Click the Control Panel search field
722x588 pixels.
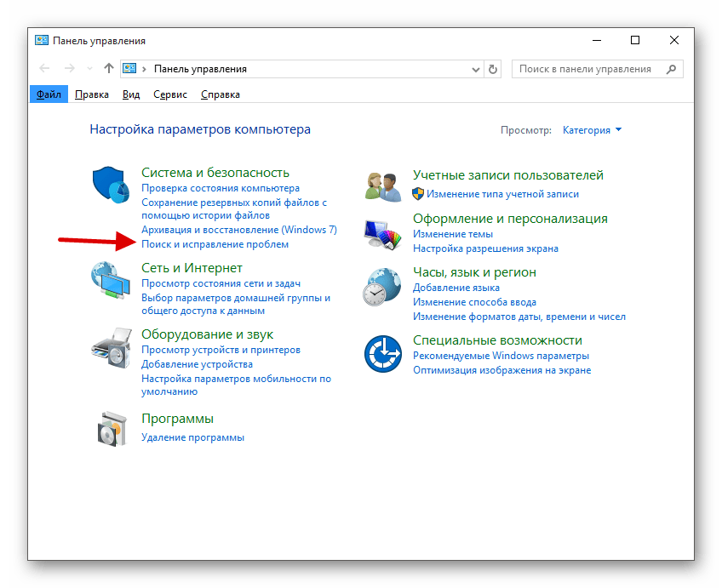pos(587,69)
